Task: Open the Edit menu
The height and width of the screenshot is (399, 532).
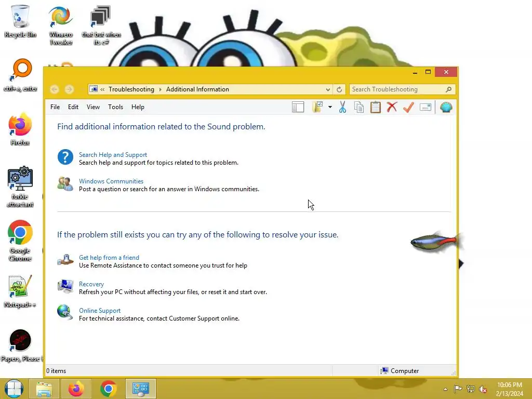Action: click(73, 107)
